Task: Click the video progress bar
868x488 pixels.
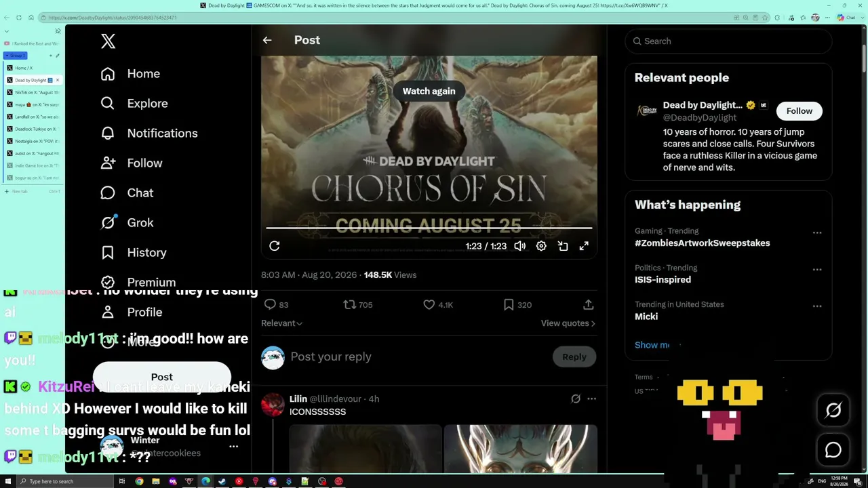Action: (429, 228)
